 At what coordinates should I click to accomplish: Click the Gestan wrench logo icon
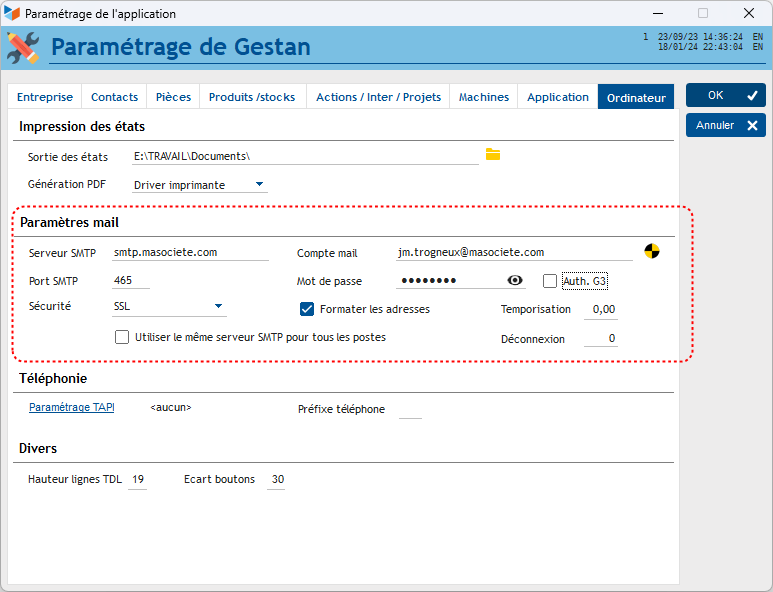(x=23, y=47)
